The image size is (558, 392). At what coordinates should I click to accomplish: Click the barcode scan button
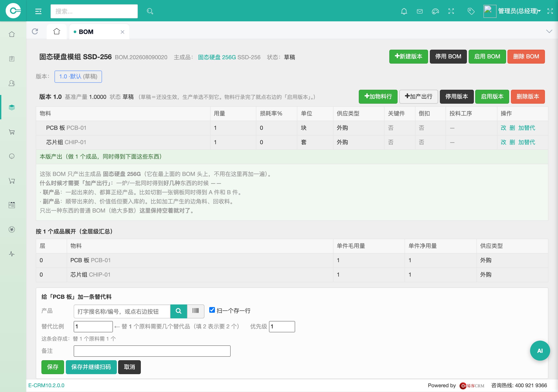pos(196,311)
